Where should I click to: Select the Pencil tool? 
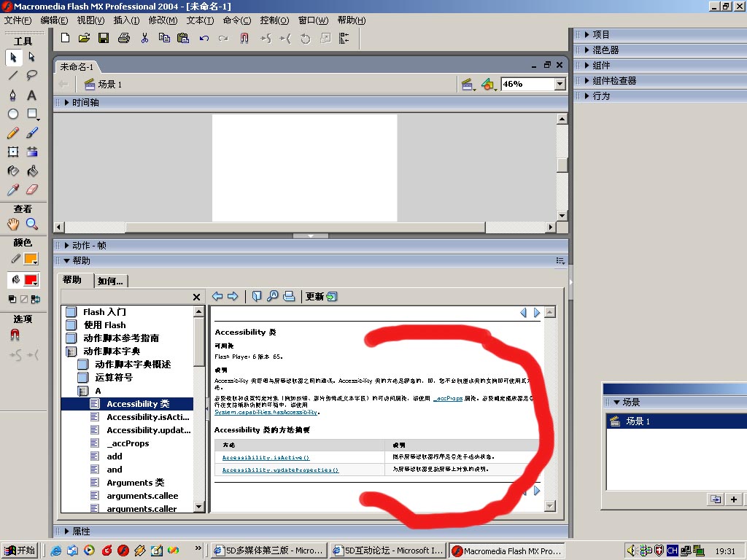[x=13, y=133]
